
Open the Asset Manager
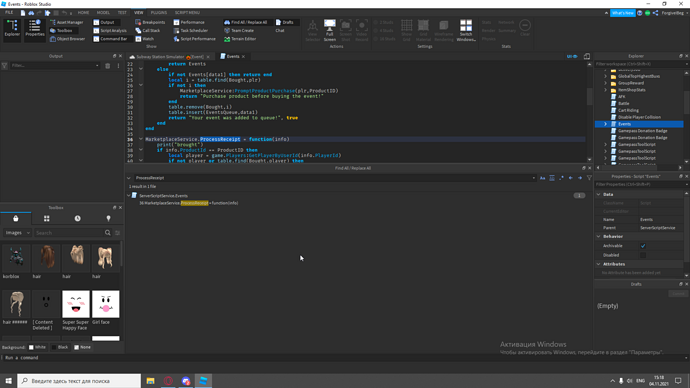click(x=66, y=22)
